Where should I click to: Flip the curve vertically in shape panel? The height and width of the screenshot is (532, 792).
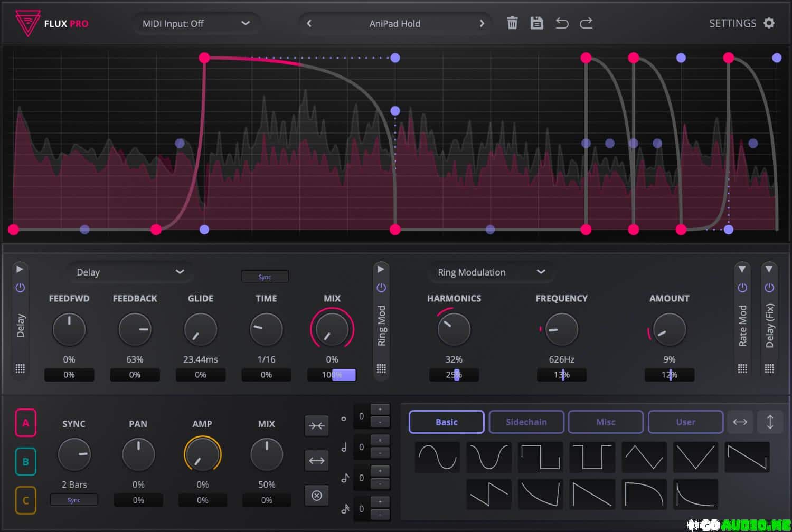(770, 422)
